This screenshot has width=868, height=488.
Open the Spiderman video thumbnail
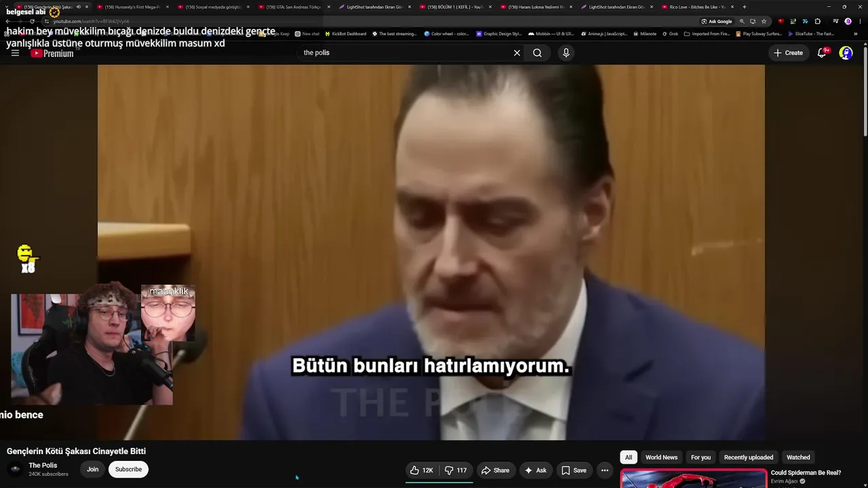[694, 479]
